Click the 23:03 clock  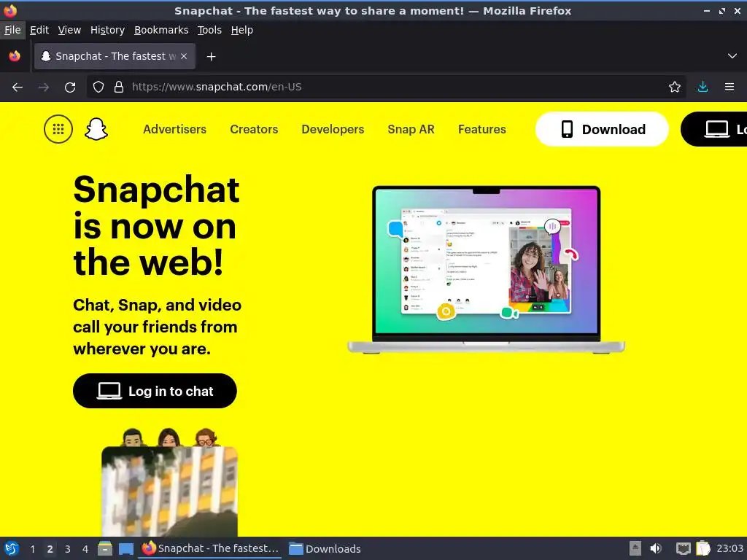(729, 548)
